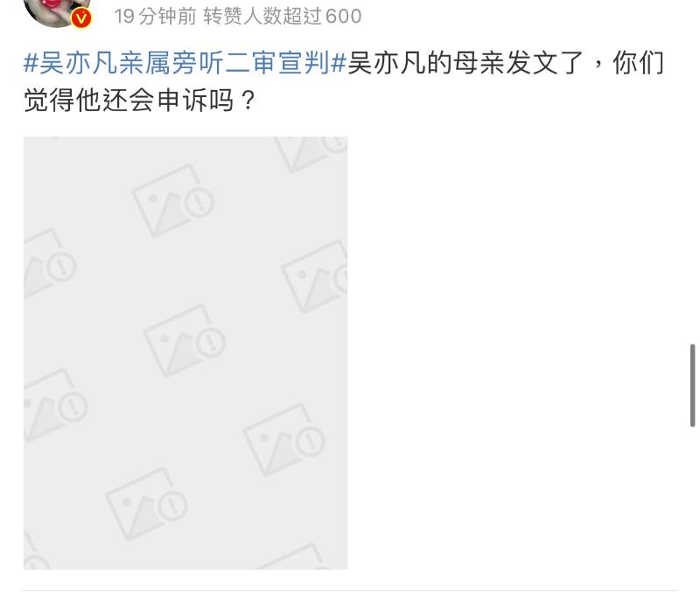The height and width of the screenshot is (592, 700).
Task: Click the topmost full broken-image icon in placeholder
Action: pos(172,200)
